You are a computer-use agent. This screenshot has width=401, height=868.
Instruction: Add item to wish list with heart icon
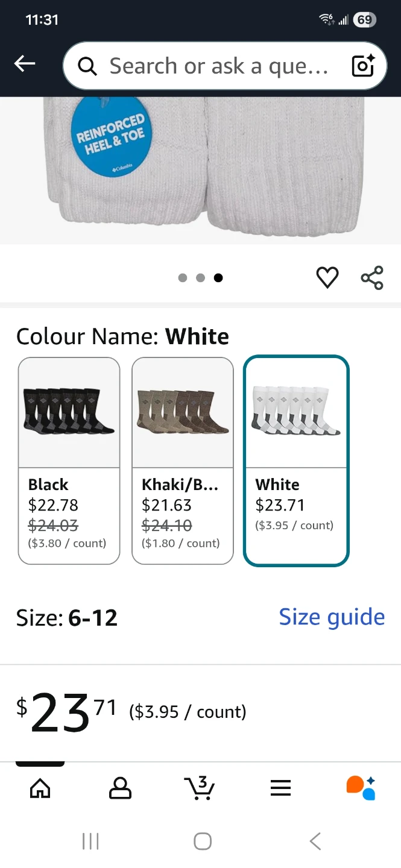pos(327,277)
